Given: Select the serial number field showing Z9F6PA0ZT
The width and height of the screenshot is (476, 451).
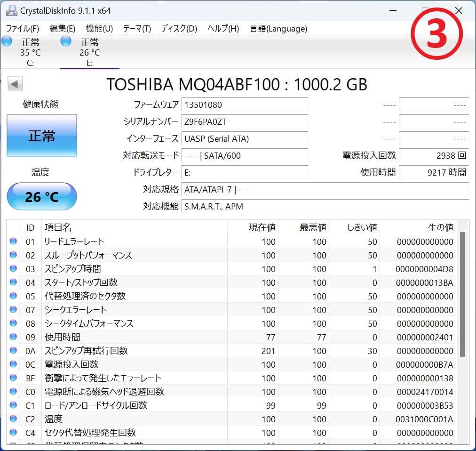Looking at the screenshot, I should (x=245, y=121).
